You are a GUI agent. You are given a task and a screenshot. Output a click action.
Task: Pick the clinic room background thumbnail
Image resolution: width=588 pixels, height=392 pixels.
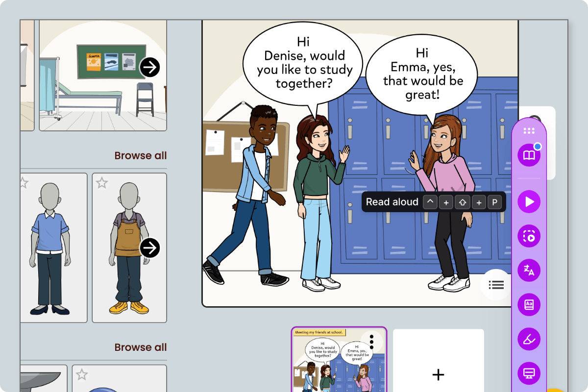(x=103, y=75)
